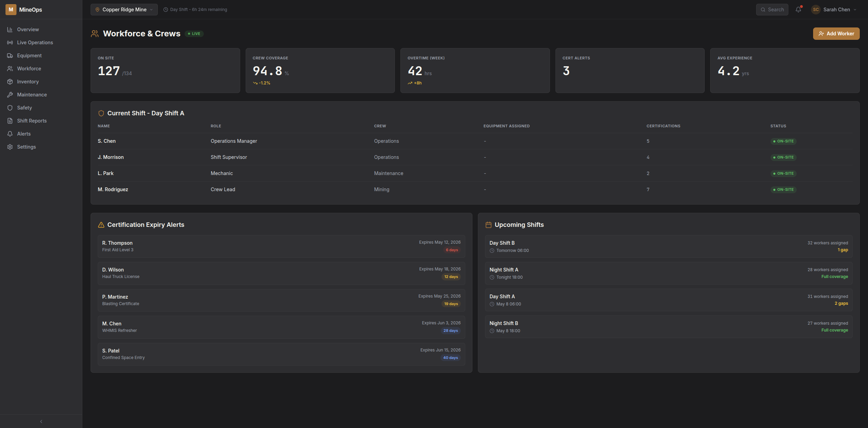The width and height of the screenshot is (868, 428).
Task: Navigate to Equipment page
Action: pyautogui.click(x=41, y=56)
